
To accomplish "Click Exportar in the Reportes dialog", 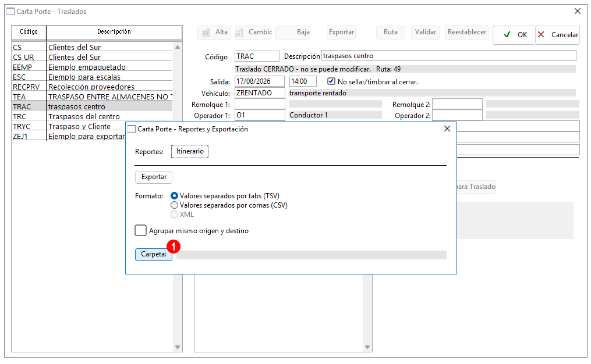I will [154, 177].
